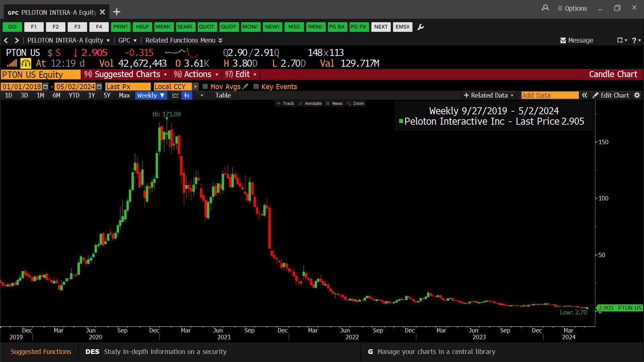Activate the chart Zoom tool
The height and width of the screenshot is (362, 644).
point(355,104)
